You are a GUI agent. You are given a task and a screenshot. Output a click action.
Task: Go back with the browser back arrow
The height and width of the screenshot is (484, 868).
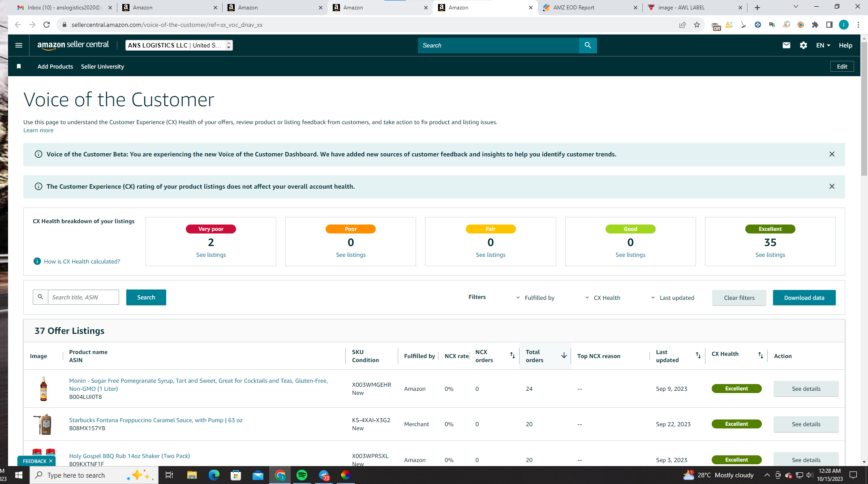pos(18,25)
